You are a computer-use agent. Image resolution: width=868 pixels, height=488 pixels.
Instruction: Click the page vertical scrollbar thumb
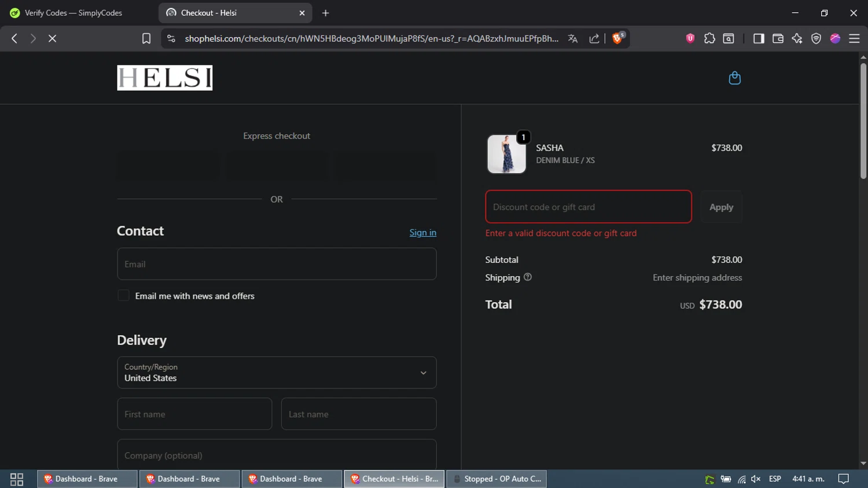[x=863, y=120]
